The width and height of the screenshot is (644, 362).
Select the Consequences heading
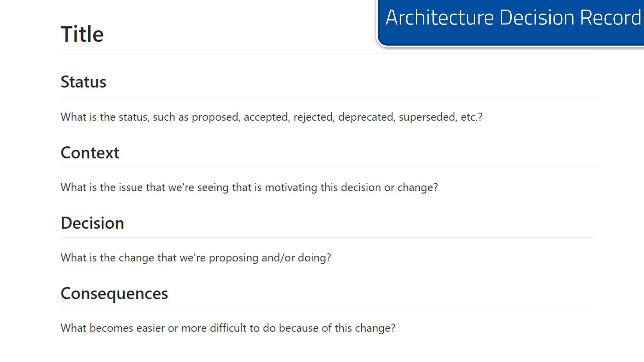point(114,293)
